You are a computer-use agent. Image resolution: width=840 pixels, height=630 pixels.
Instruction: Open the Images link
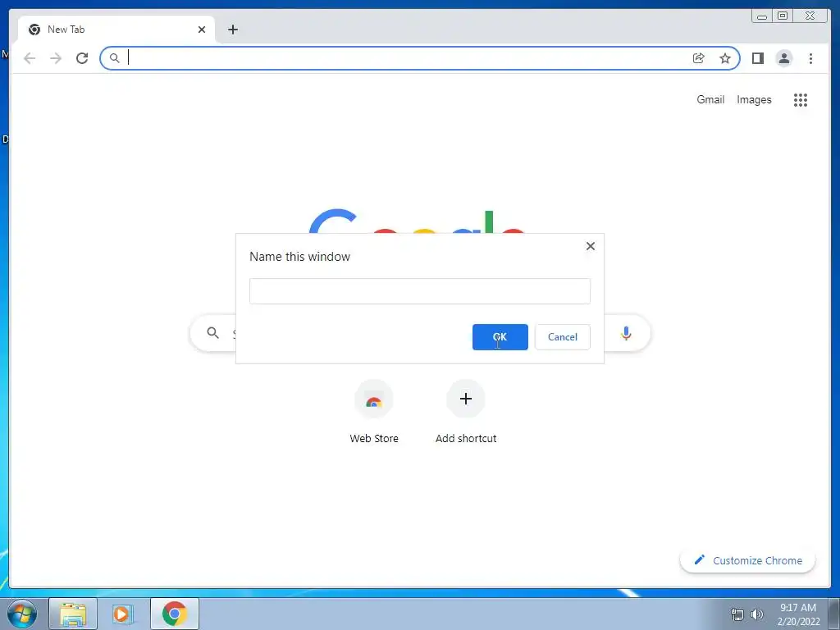point(754,99)
